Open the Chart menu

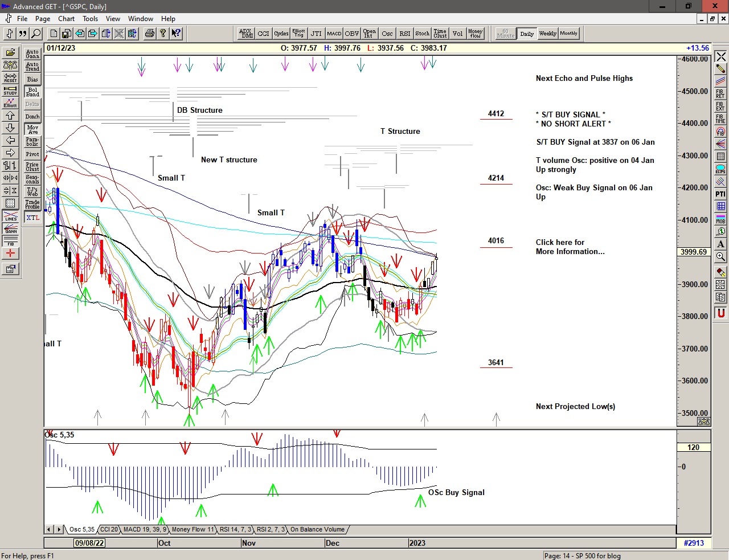click(x=66, y=19)
